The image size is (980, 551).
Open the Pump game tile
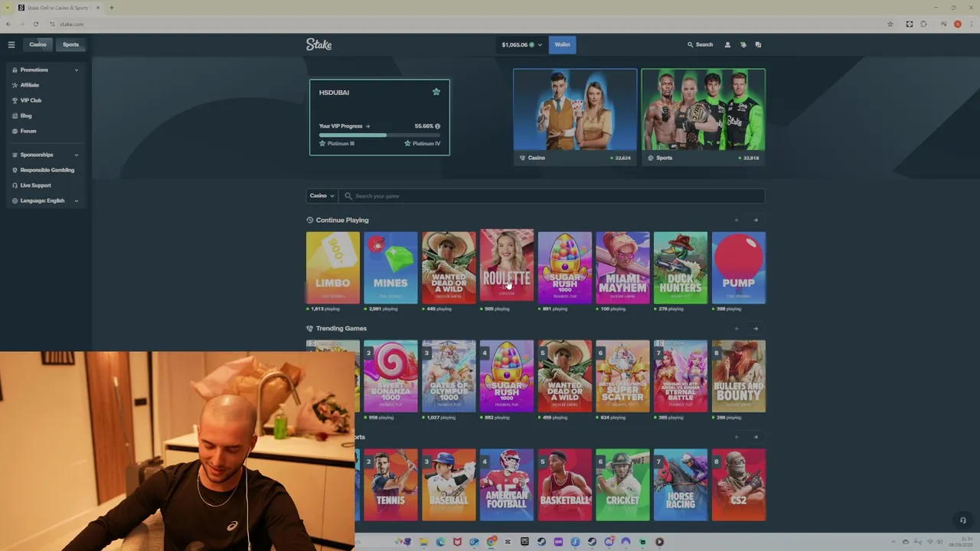point(739,268)
